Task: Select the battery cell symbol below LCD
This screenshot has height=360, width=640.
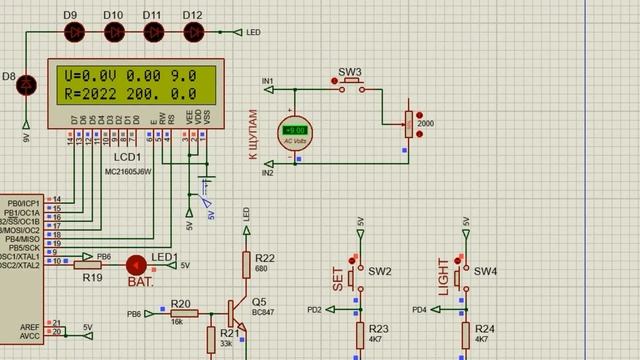Action: [x=207, y=178]
